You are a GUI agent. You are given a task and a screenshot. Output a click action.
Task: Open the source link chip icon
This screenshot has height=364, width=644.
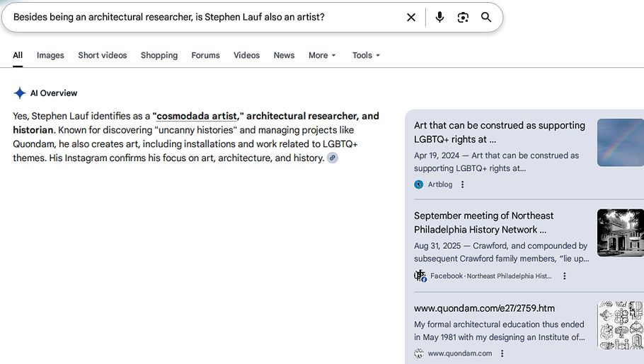tap(332, 158)
